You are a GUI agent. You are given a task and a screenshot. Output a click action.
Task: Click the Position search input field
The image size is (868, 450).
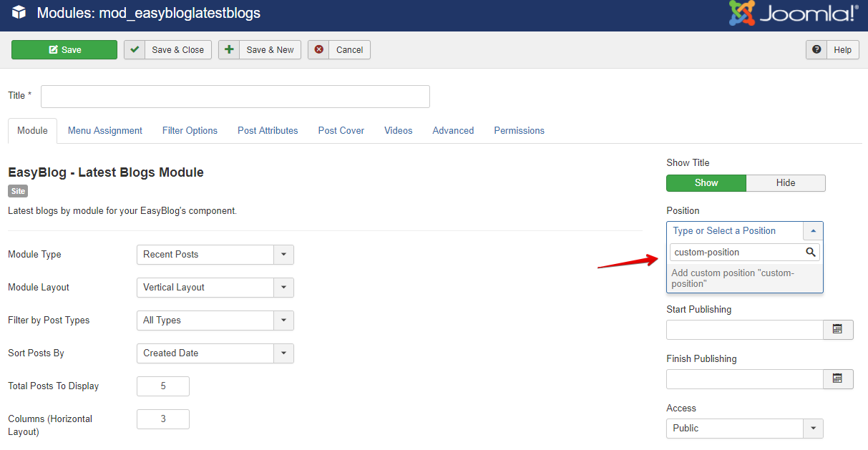[x=745, y=253]
